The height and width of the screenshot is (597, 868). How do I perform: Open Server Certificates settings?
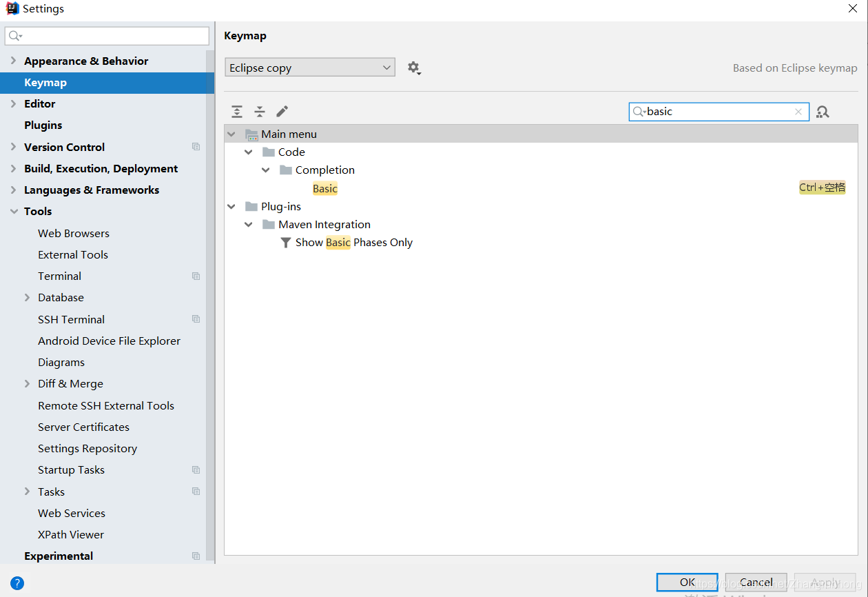83,427
